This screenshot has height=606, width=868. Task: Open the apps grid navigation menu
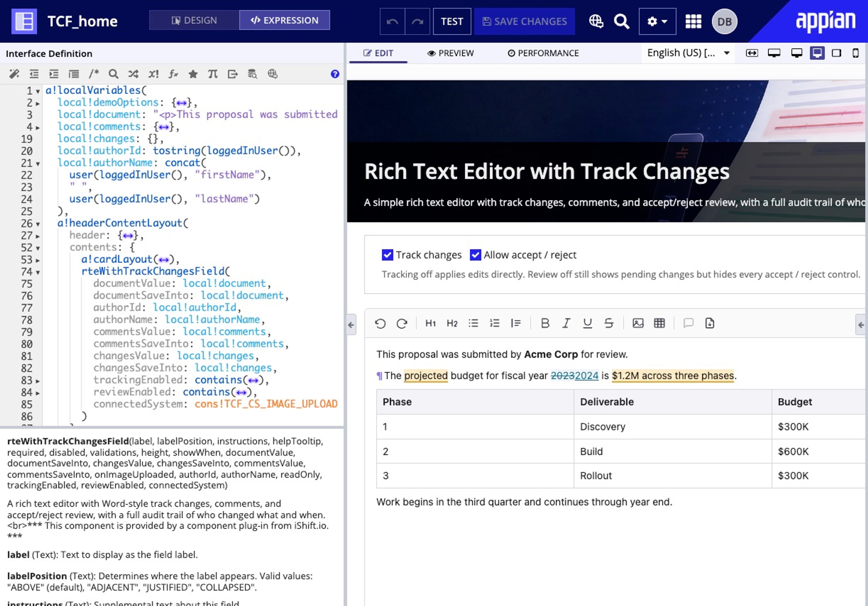coord(693,21)
